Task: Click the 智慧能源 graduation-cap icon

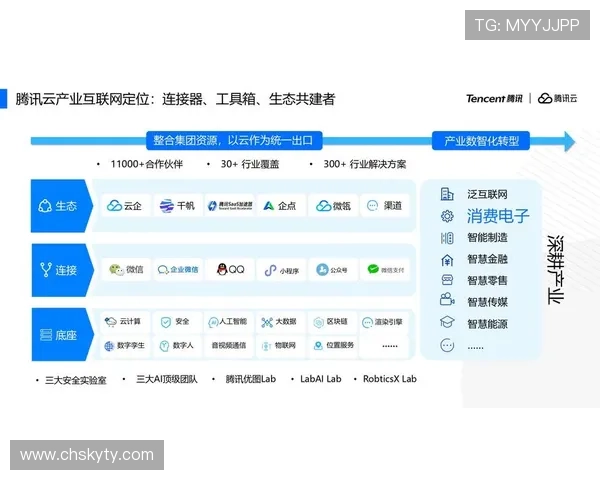Action: tap(447, 322)
